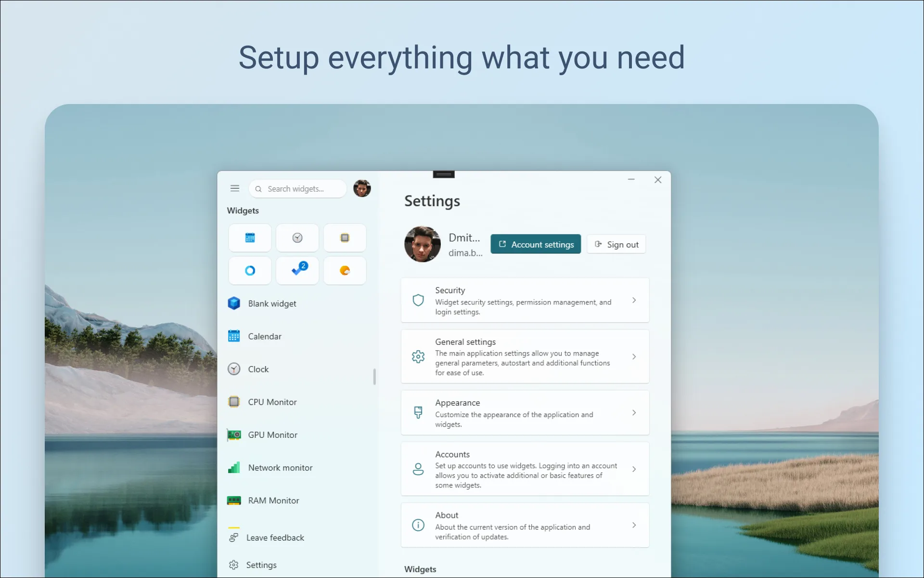Open Settings from the sidebar bottom

298,565
